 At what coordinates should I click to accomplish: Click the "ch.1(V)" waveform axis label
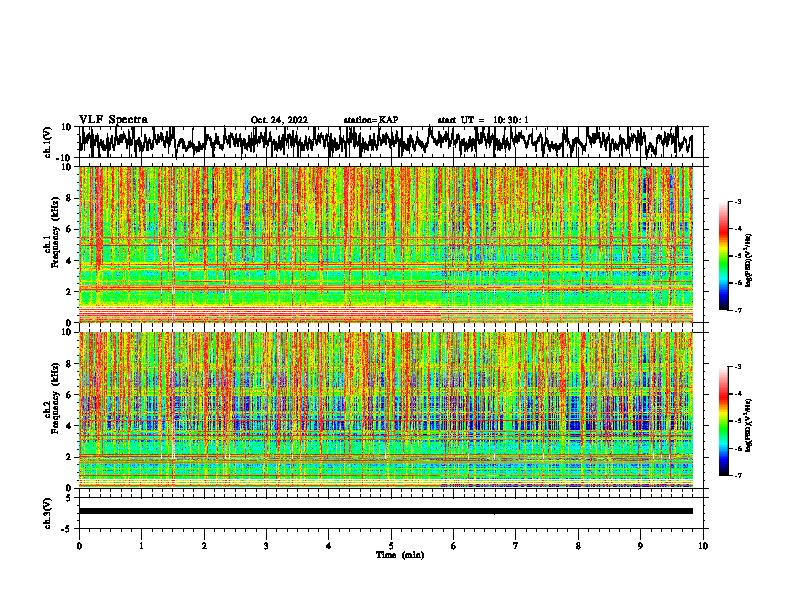coord(48,142)
